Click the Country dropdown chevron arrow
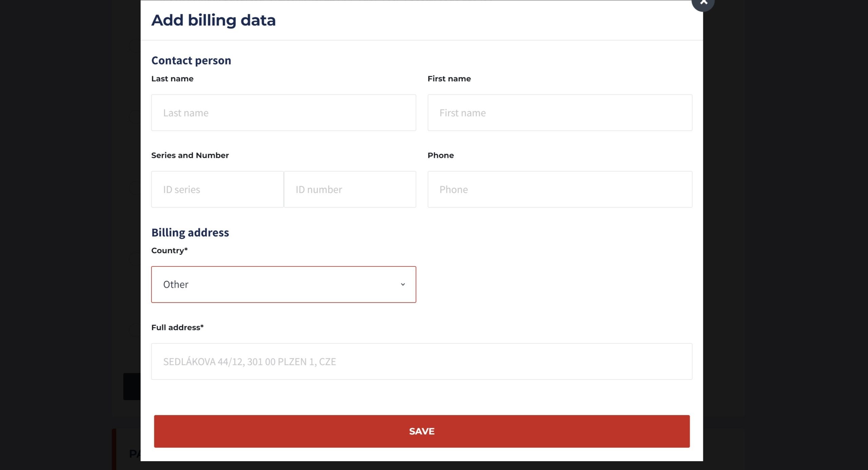 tap(402, 284)
